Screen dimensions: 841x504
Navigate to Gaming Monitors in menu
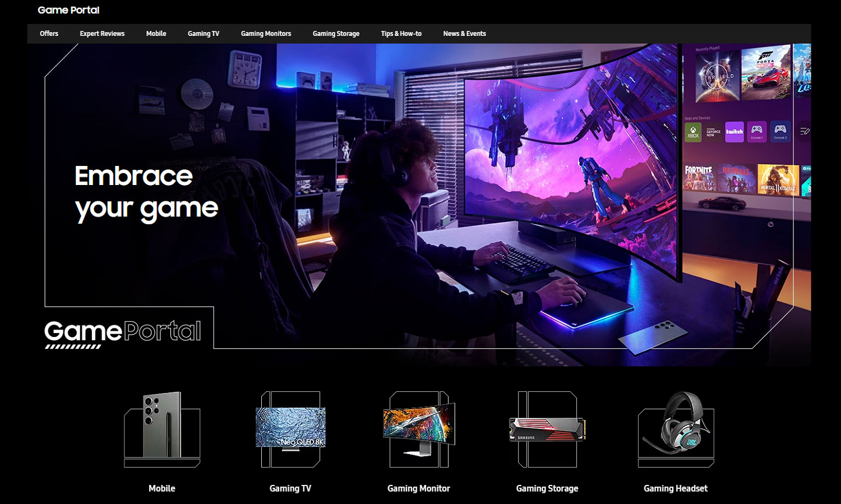(266, 34)
